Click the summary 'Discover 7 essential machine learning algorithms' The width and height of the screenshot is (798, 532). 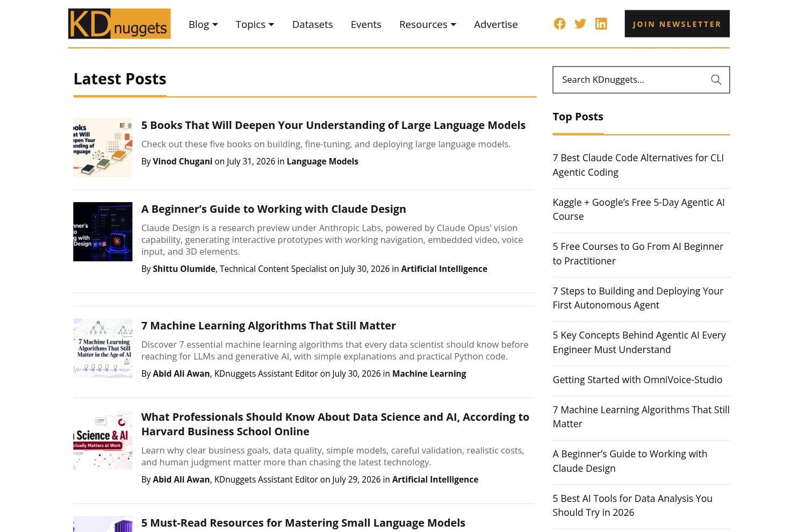click(x=335, y=350)
